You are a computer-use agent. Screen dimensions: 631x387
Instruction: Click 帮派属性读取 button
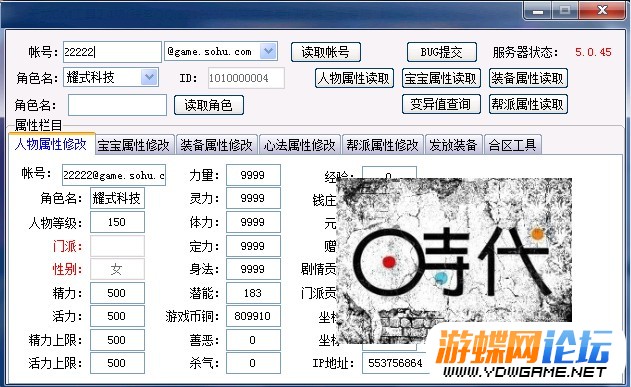point(528,104)
